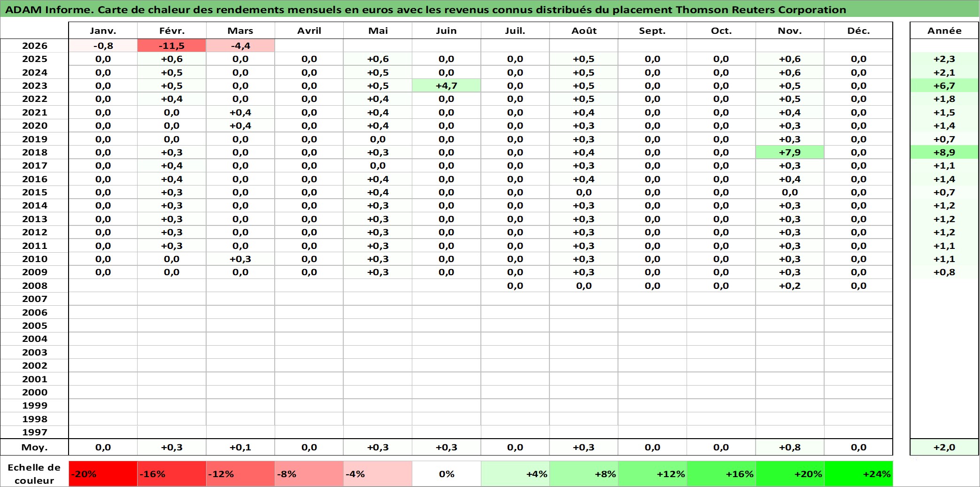Click the +4,7 cell for June 2023

pyautogui.click(x=446, y=85)
